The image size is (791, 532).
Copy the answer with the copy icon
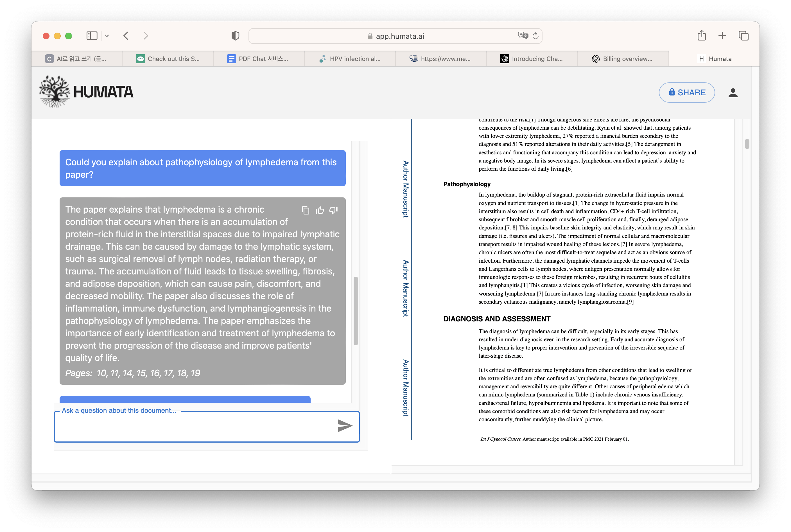click(x=305, y=210)
